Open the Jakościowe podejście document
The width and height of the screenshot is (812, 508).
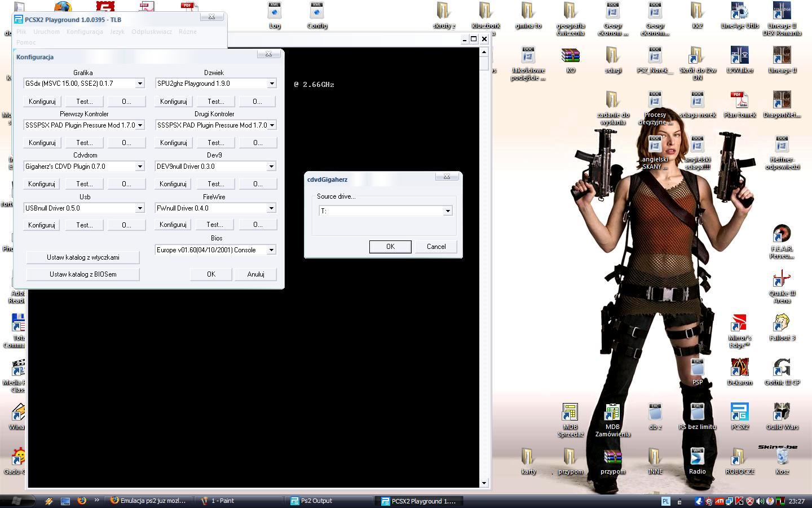(528, 63)
